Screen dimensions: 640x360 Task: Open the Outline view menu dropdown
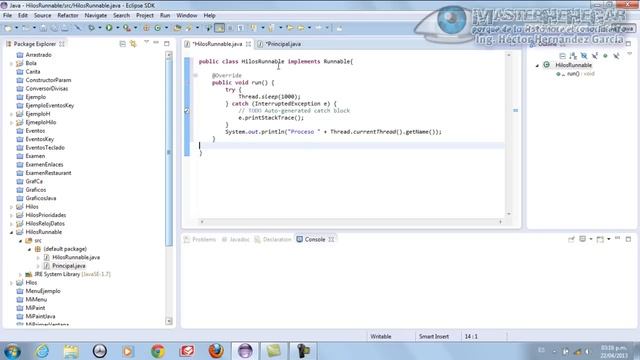[x=629, y=54]
